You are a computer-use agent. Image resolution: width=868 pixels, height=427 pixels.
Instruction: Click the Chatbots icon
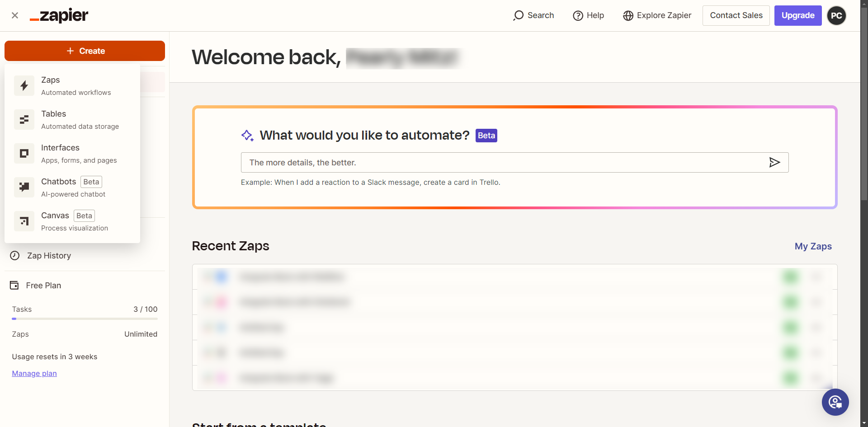(24, 188)
